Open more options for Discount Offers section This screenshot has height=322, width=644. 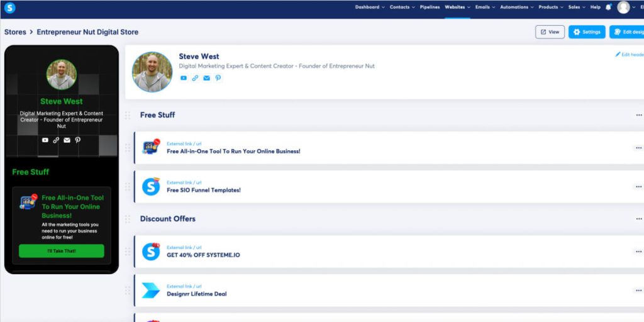click(639, 219)
